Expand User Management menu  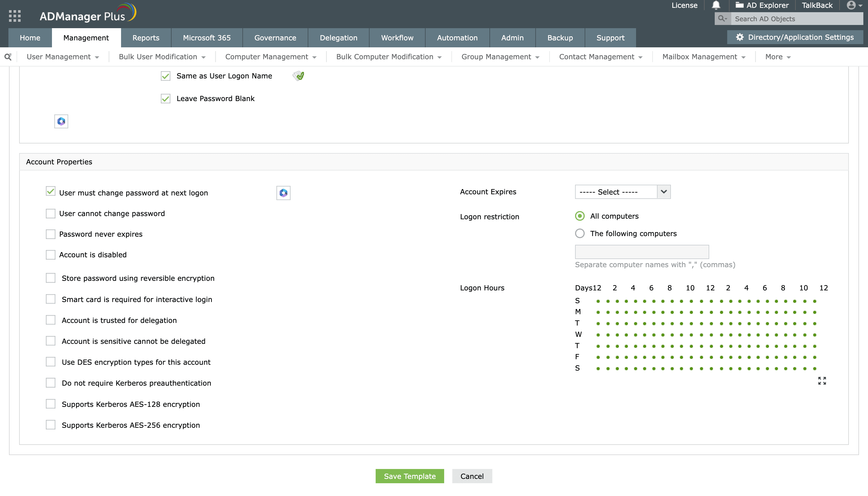click(63, 57)
